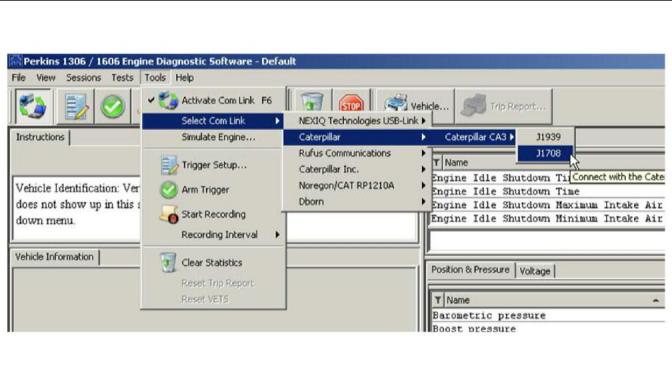Open the Vehicle printer toolbar button
This screenshot has width=672, height=386.
pos(416,106)
